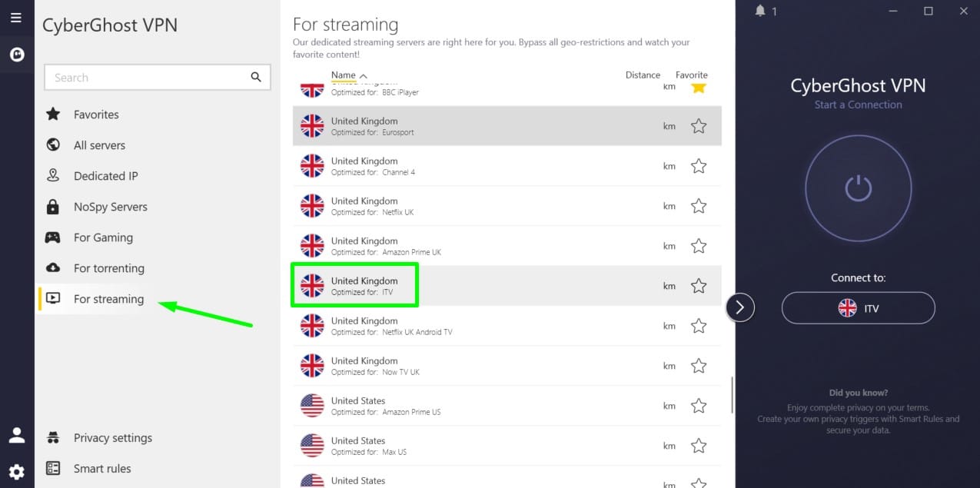The image size is (980, 488).
Task: Minimize the CyberGhost window
Action: (892, 11)
